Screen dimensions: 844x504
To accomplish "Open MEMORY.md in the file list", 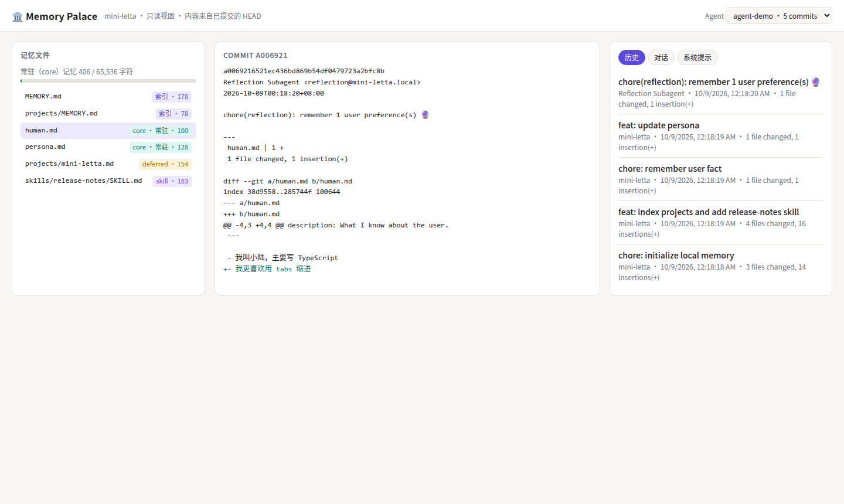I will tap(108, 97).
